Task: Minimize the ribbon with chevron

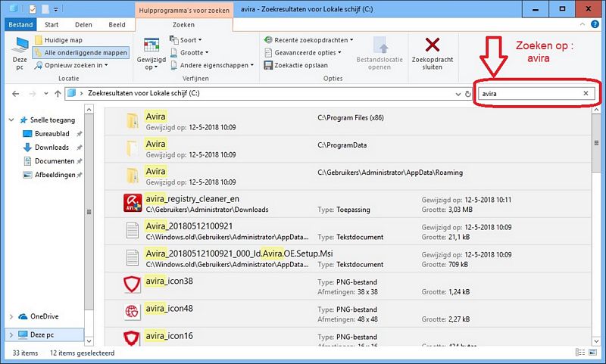Action: [583, 24]
